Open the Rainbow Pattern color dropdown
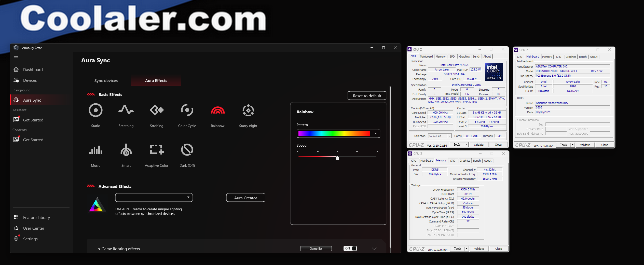This screenshot has height=265, width=644. click(376, 133)
